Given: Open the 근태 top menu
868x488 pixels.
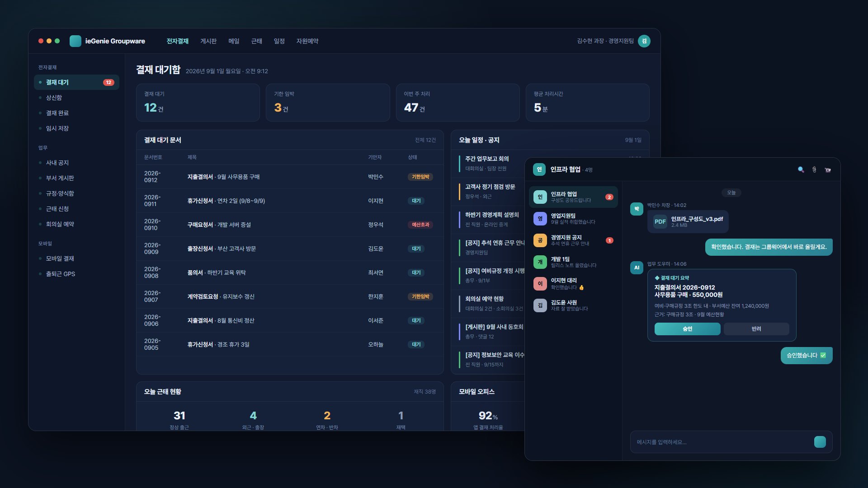Looking at the screenshot, I should 257,41.
